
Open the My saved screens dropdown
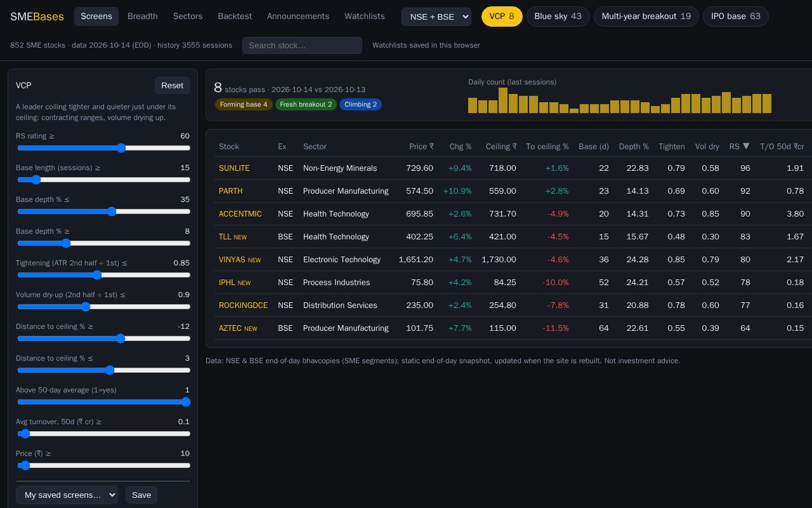[67, 495]
